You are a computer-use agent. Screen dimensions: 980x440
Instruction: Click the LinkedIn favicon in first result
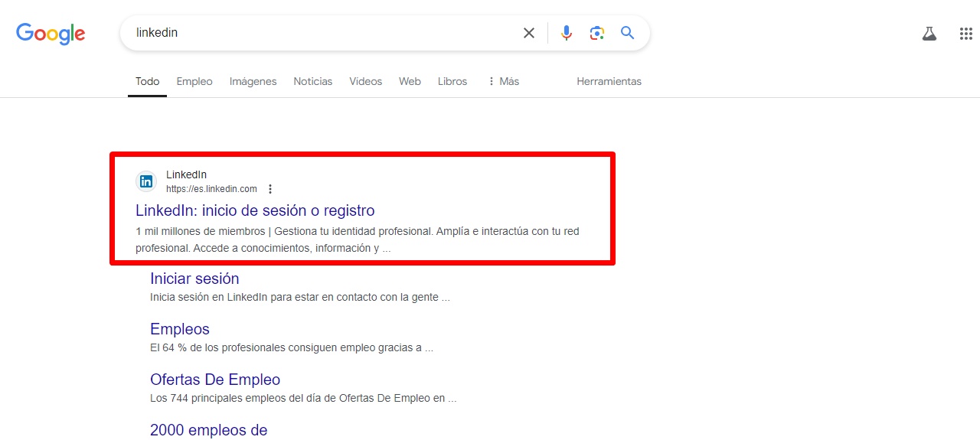[146, 181]
